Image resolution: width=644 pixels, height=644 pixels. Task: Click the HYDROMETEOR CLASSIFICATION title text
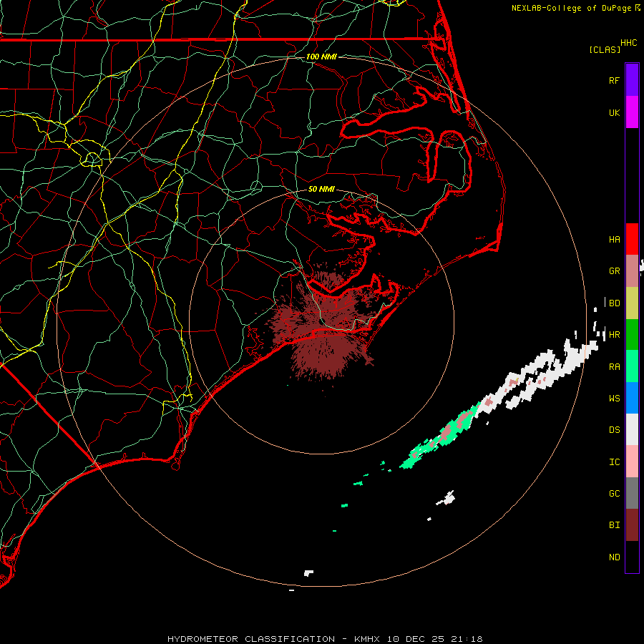click(x=251, y=639)
